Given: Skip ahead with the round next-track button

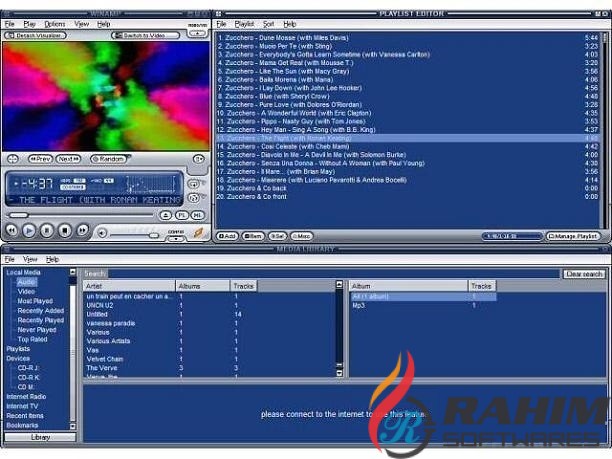Looking at the screenshot, I should tap(82, 230).
